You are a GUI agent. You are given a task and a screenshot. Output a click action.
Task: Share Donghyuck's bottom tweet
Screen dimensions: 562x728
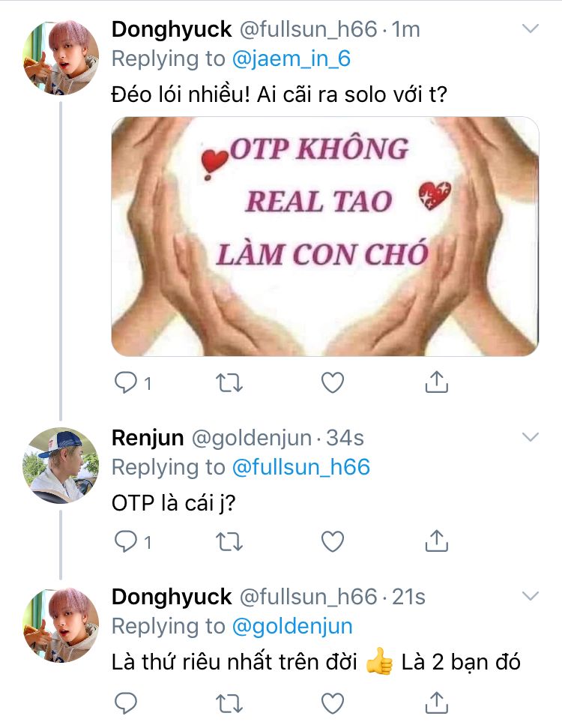[x=436, y=702]
